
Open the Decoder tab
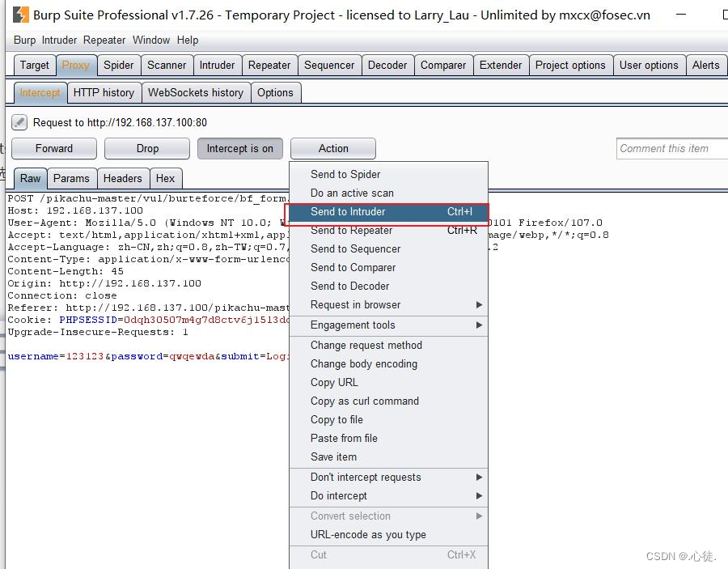coord(387,66)
